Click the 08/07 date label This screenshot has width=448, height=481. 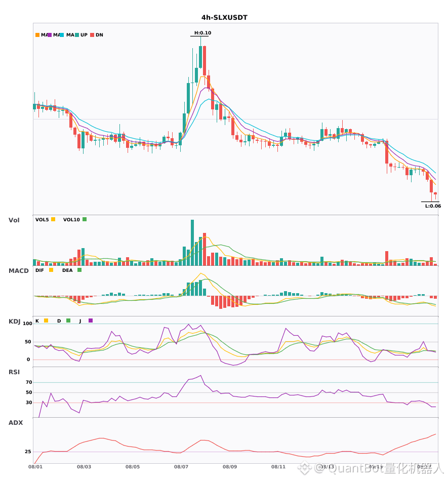click(x=181, y=467)
